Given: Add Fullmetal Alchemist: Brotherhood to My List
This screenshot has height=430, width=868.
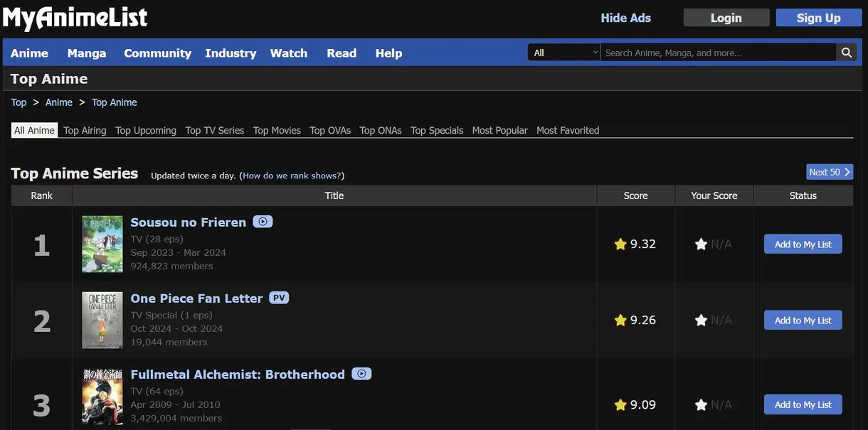Looking at the screenshot, I should [803, 404].
